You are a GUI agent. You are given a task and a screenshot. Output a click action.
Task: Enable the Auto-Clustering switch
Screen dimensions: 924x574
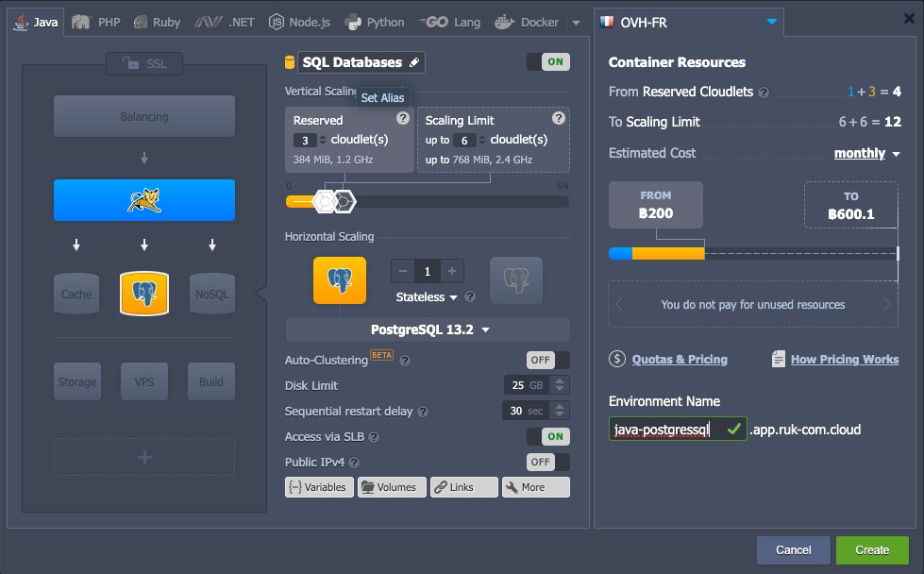[x=548, y=360]
